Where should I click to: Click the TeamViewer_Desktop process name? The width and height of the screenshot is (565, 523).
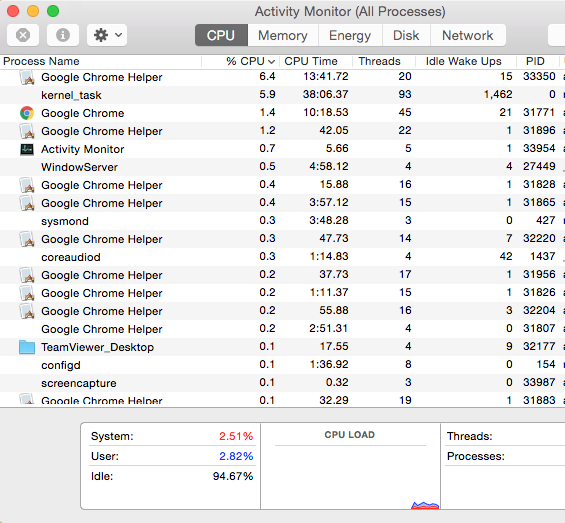[97, 347]
